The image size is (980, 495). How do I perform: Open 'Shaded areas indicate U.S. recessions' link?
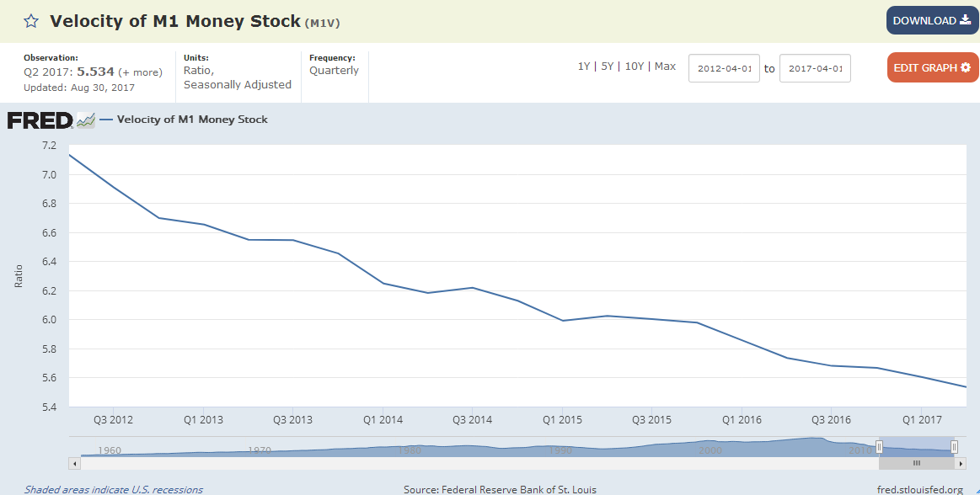[x=113, y=489]
